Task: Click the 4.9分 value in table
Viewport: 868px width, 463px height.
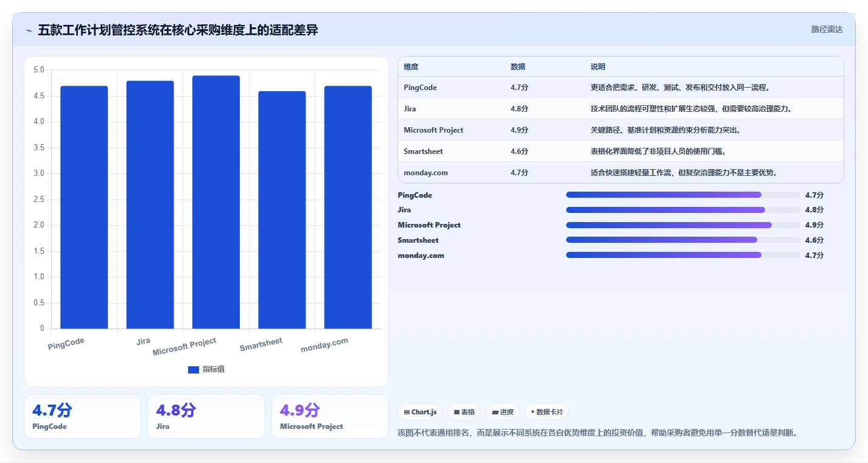Action: [x=519, y=130]
